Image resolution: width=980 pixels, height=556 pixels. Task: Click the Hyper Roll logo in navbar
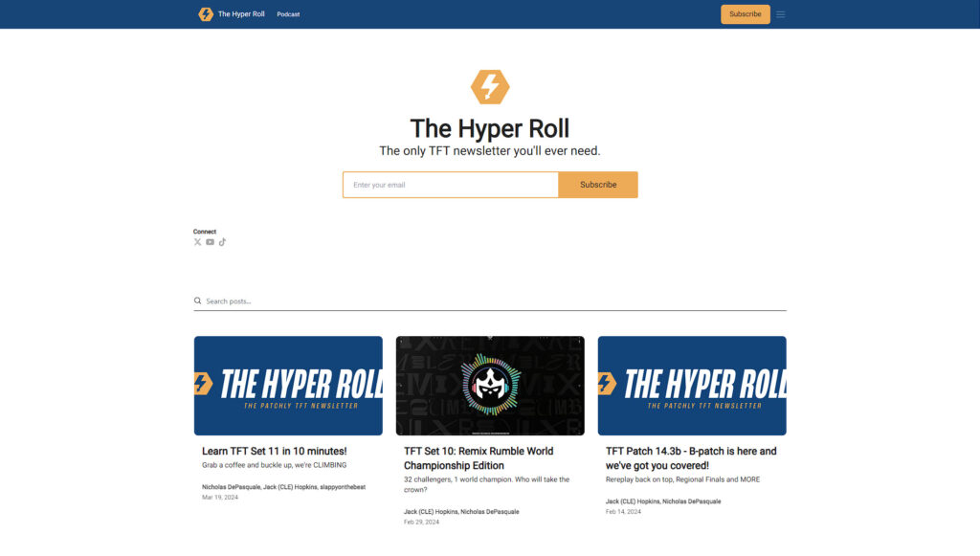pyautogui.click(x=205, y=14)
